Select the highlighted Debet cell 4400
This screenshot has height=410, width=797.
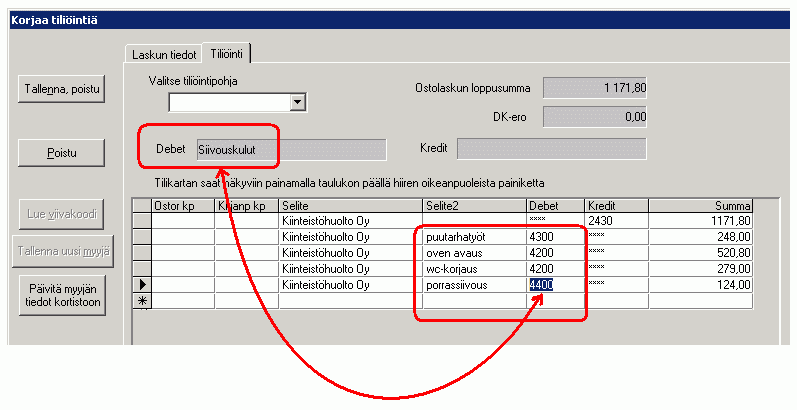coord(540,285)
